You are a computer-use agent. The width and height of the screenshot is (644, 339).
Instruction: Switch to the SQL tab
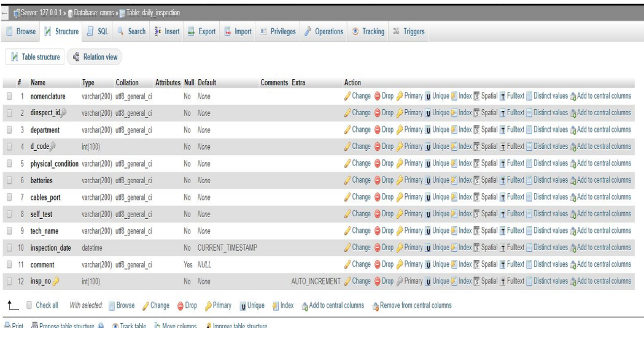[98, 31]
